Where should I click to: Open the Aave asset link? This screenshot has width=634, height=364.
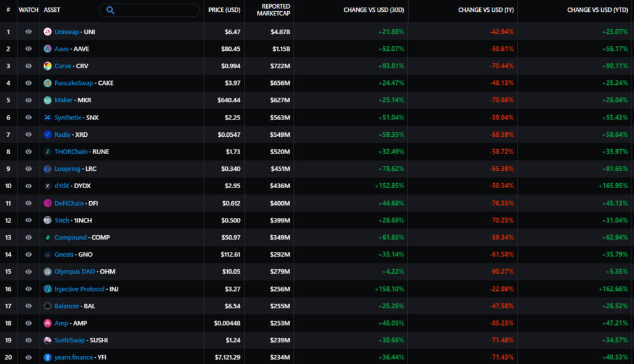(61, 49)
